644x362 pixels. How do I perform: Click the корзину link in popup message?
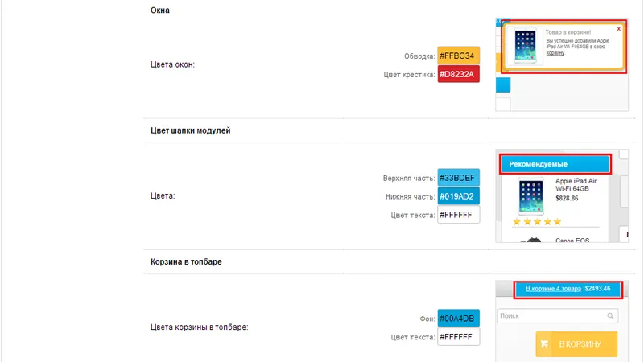click(555, 53)
